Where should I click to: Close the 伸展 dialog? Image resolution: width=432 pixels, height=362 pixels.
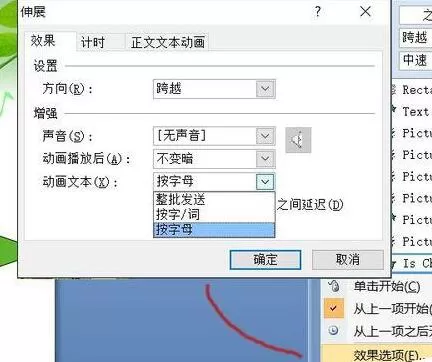coord(366,12)
